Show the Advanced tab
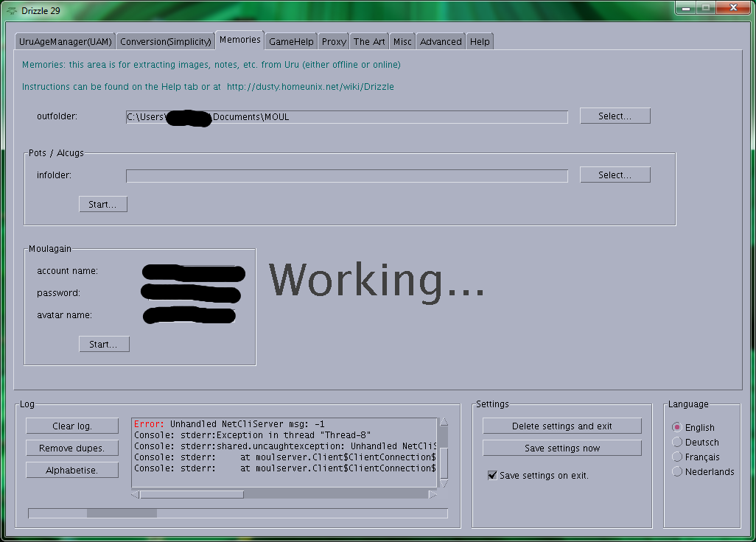Screen dimensions: 756x542 coord(441,41)
